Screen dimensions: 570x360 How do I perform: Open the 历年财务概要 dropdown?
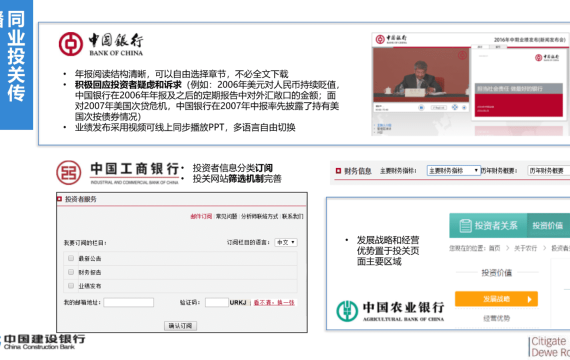[x=549, y=171]
